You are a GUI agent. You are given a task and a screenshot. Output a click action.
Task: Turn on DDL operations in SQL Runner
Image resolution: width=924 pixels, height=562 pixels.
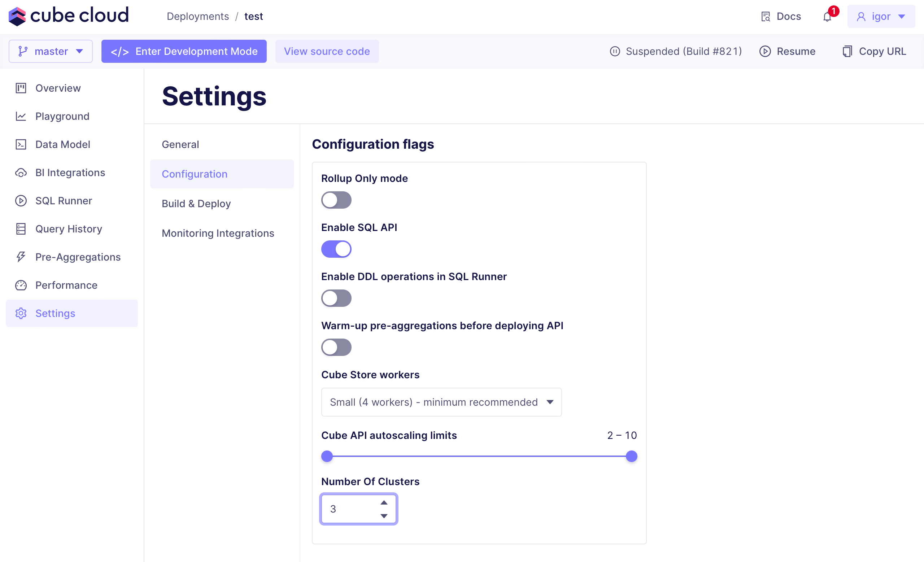click(x=336, y=298)
